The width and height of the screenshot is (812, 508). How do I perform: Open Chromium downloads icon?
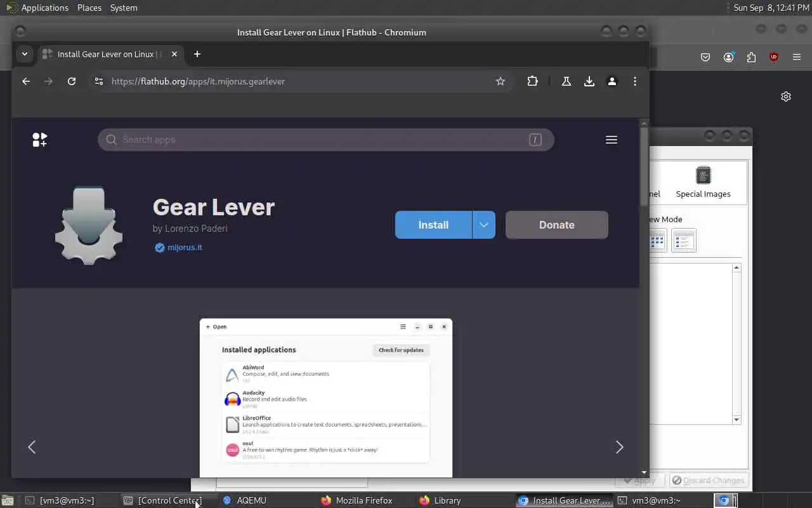pos(589,81)
